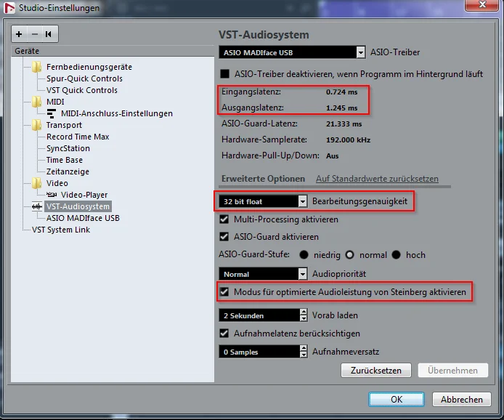Click the plus add device button

(x=19, y=34)
